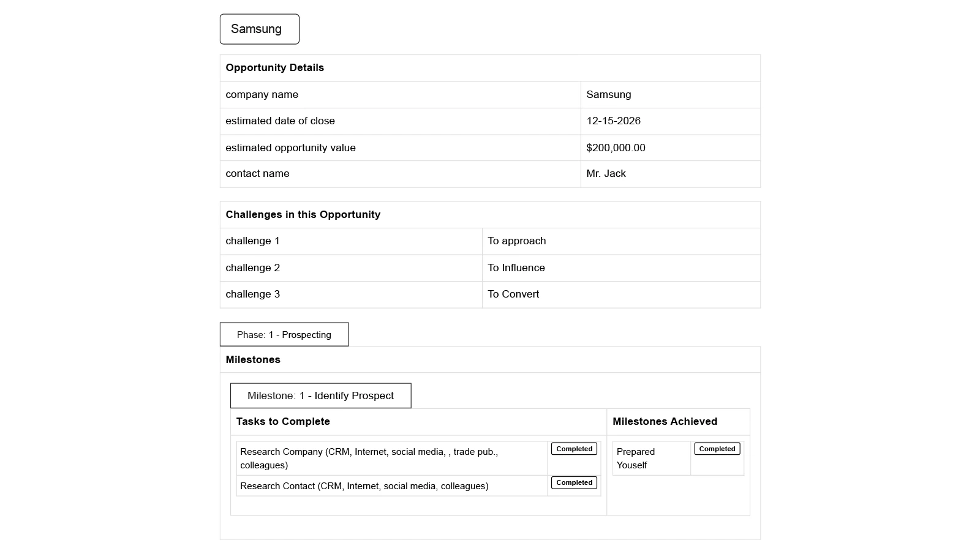Click the To Convert challenge value
This screenshot has height=551, width=980.
(x=513, y=294)
